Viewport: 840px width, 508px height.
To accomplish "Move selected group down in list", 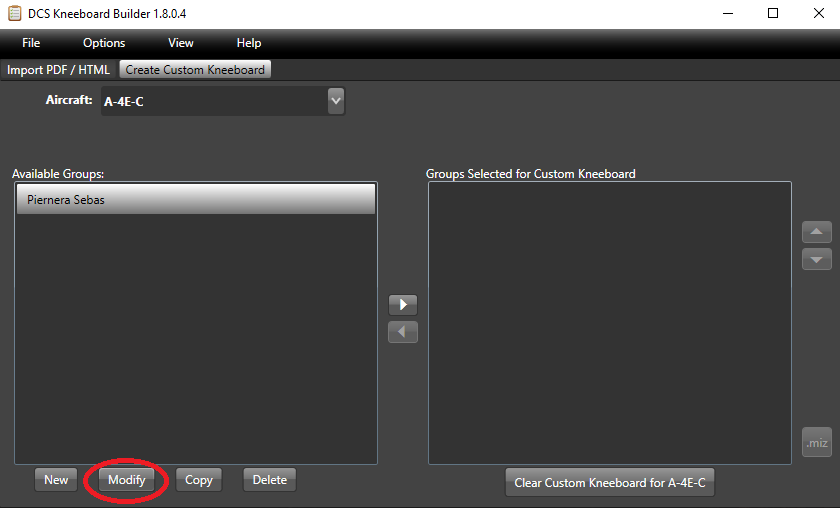I will [816, 259].
